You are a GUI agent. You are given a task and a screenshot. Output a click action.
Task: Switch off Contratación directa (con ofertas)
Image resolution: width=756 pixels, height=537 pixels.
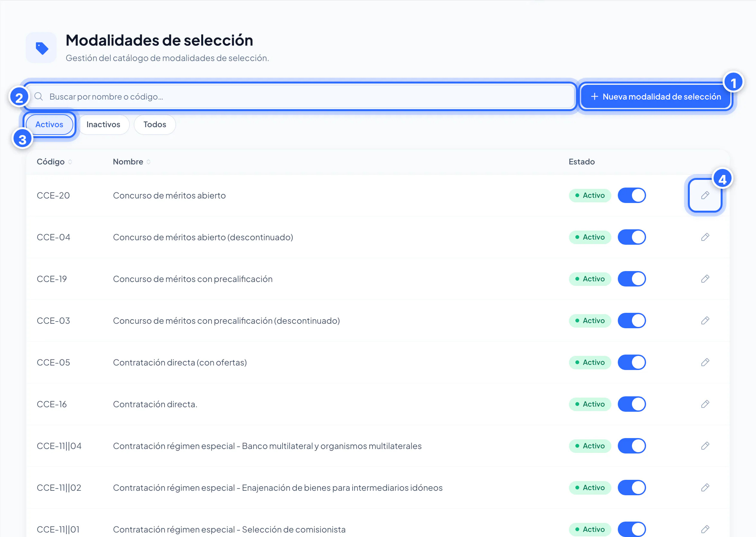point(632,362)
